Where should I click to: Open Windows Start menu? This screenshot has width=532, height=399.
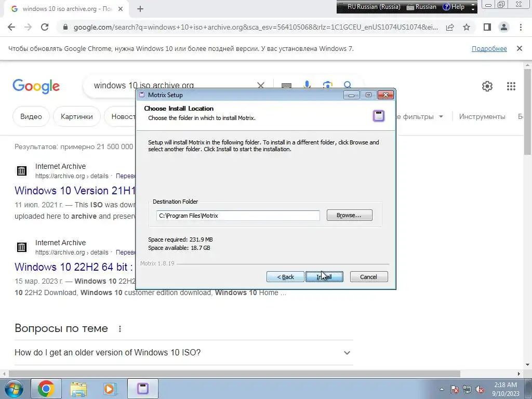click(14, 389)
